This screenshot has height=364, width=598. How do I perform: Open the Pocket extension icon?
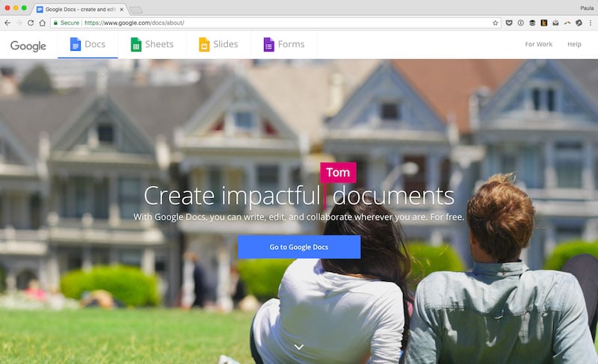coord(509,23)
